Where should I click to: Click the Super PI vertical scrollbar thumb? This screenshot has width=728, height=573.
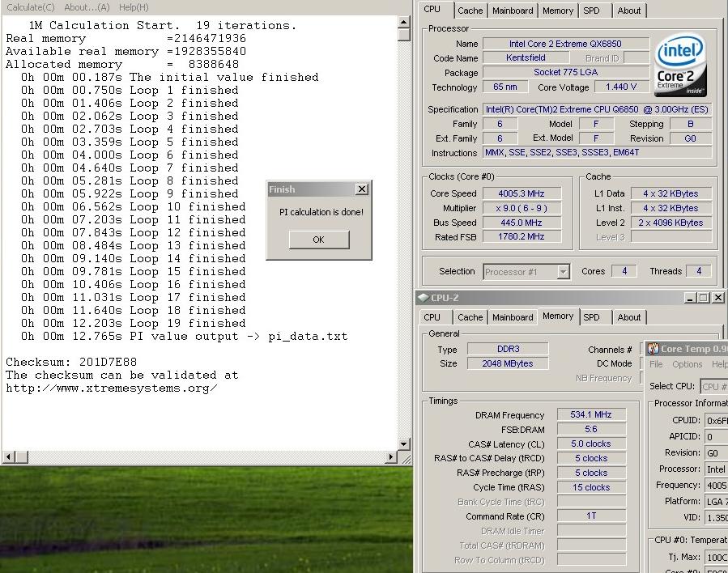(403, 34)
